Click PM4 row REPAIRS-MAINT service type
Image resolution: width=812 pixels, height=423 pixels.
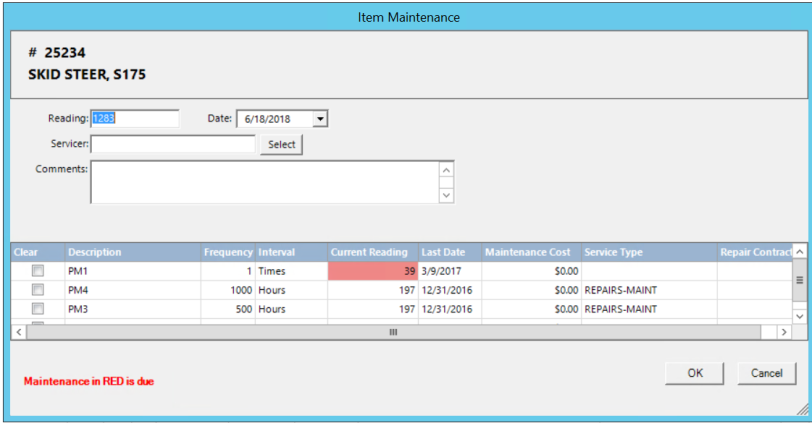(649, 290)
